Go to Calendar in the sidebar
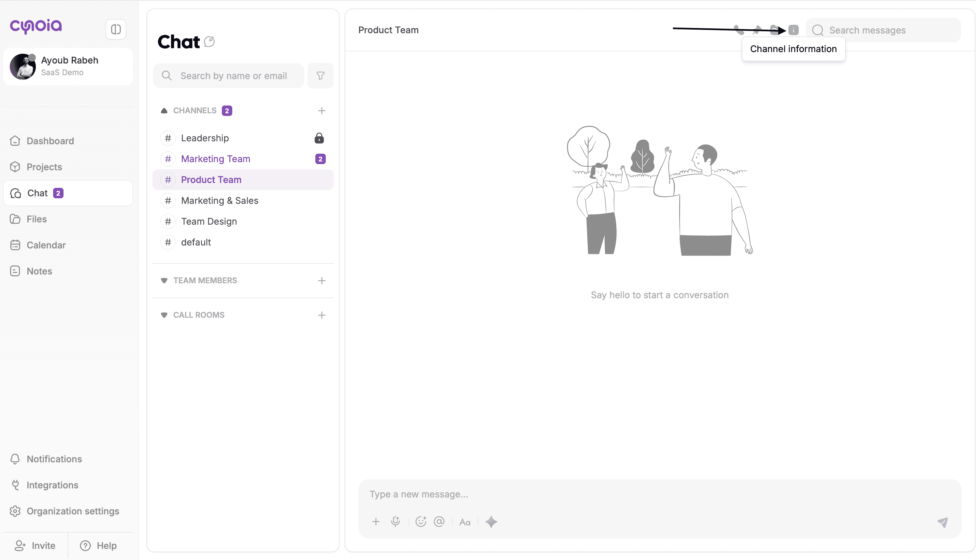This screenshot has width=976, height=560. [x=46, y=245]
